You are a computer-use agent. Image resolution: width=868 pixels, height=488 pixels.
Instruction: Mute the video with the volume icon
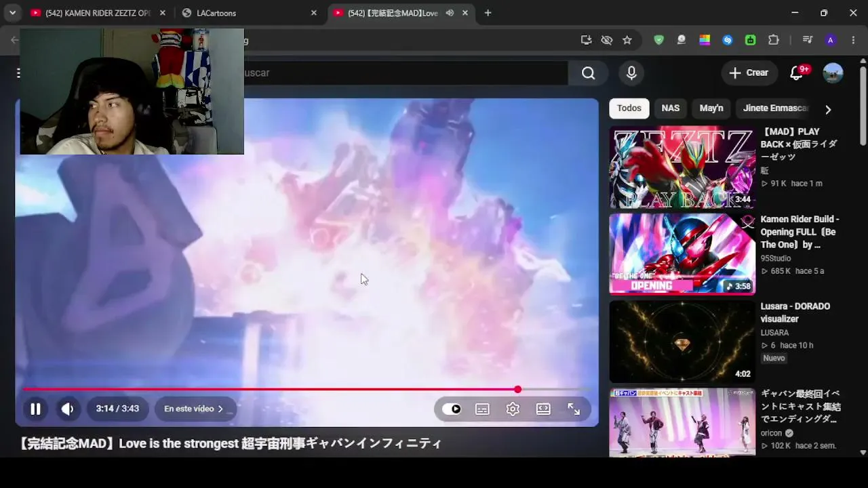click(x=68, y=409)
